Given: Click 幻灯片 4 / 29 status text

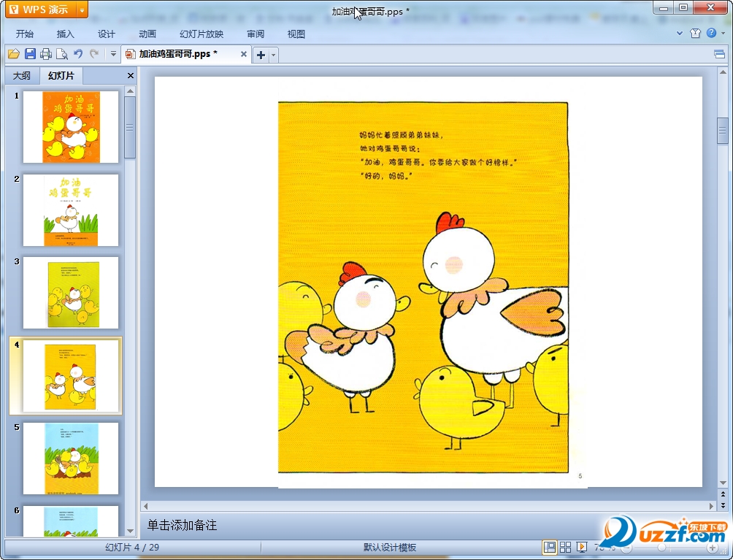Looking at the screenshot, I should [132, 548].
